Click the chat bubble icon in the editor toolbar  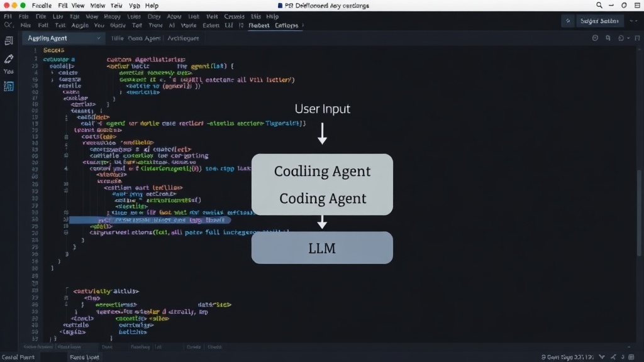click(x=621, y=38)
